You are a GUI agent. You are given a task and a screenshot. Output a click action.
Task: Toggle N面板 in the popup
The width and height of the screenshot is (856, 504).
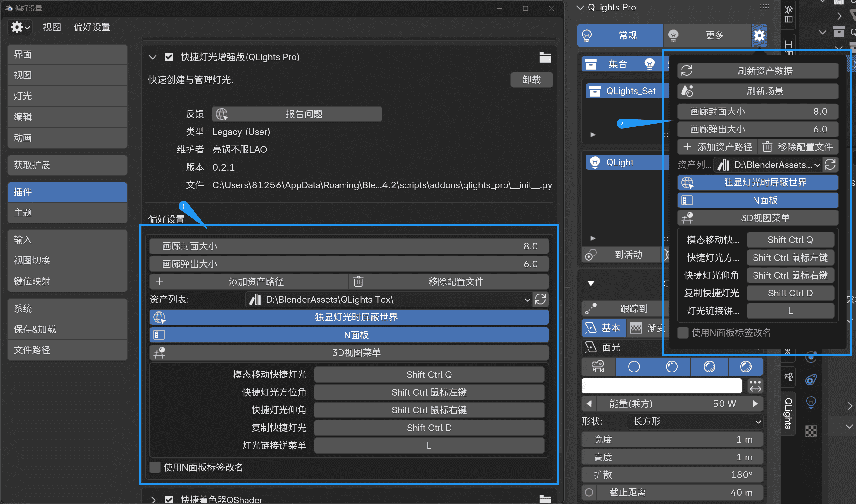[x=758, y=200]
